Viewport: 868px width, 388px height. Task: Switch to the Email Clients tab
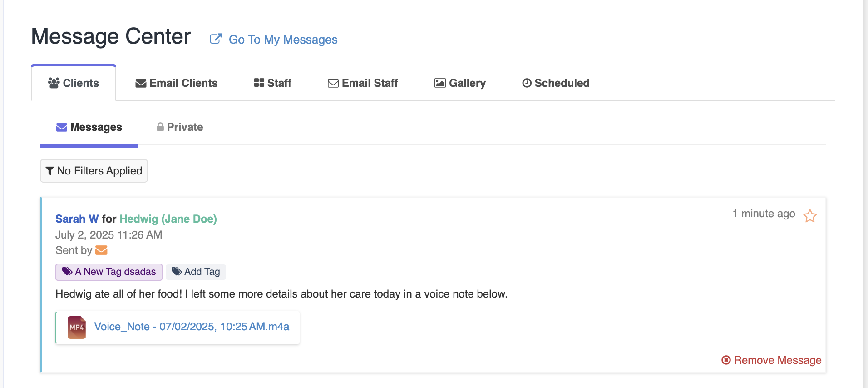click(x=177, y=83)
